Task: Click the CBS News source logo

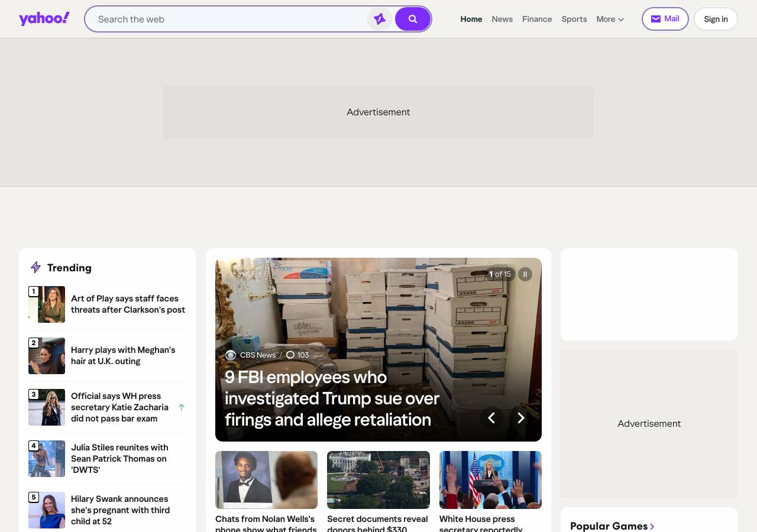Action: [231, 355]
